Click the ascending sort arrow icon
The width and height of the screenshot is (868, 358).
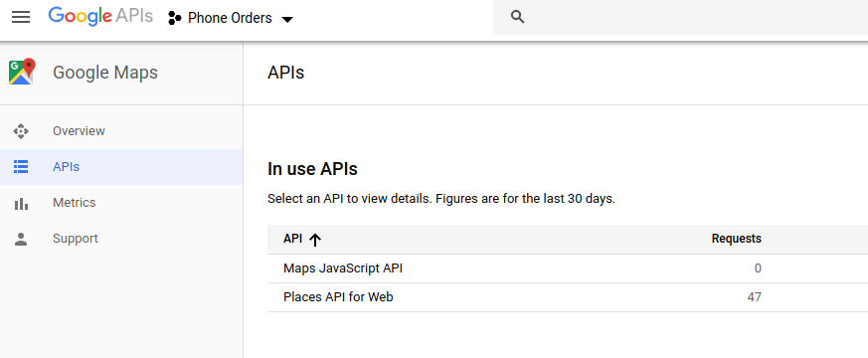[x=315, y=240]
